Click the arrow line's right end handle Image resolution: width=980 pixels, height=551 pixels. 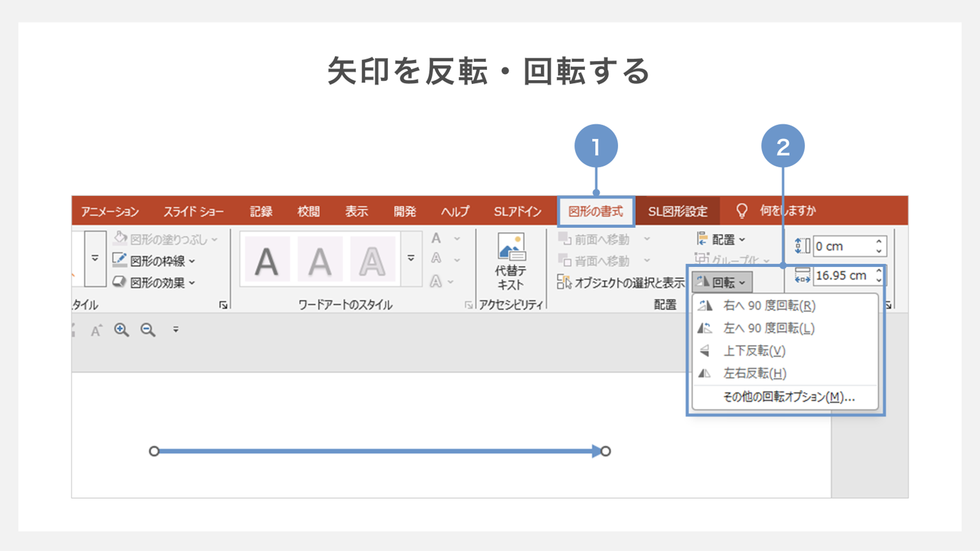(x=606, y=451)
